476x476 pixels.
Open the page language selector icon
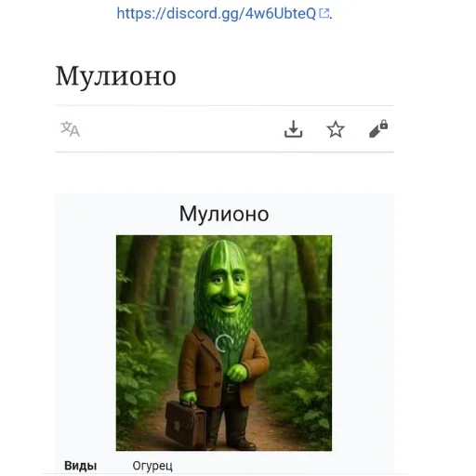coord(70,129)
